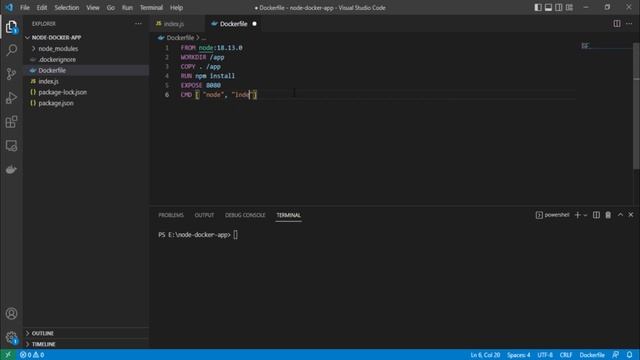Open the Run and Debug view
Viewport: 640px width, 360px height.
[11, 98]
